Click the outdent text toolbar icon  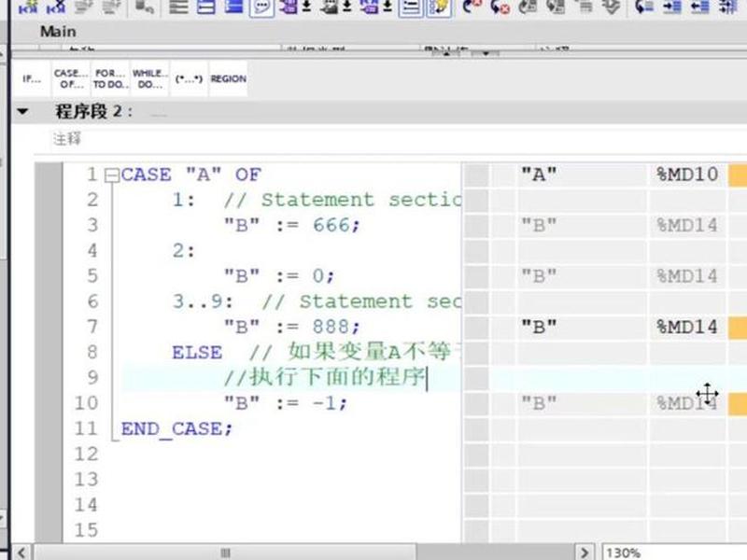point(699,7)
